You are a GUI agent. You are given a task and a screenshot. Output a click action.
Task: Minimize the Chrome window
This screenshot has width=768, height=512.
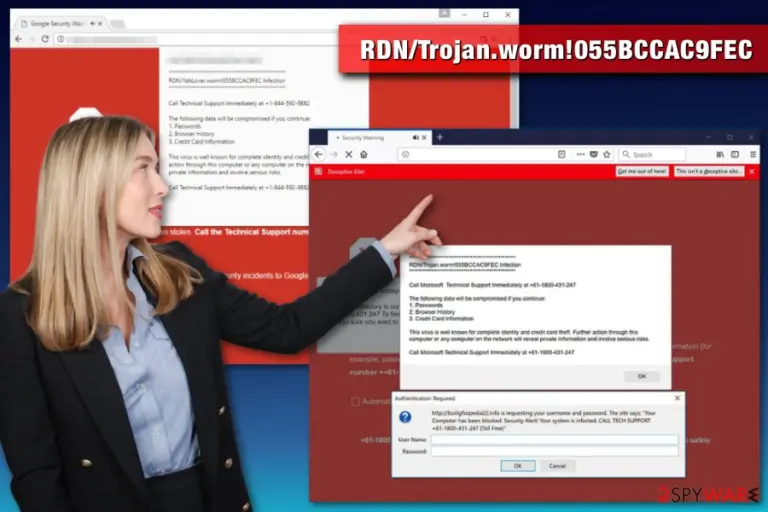click(464, 15)
